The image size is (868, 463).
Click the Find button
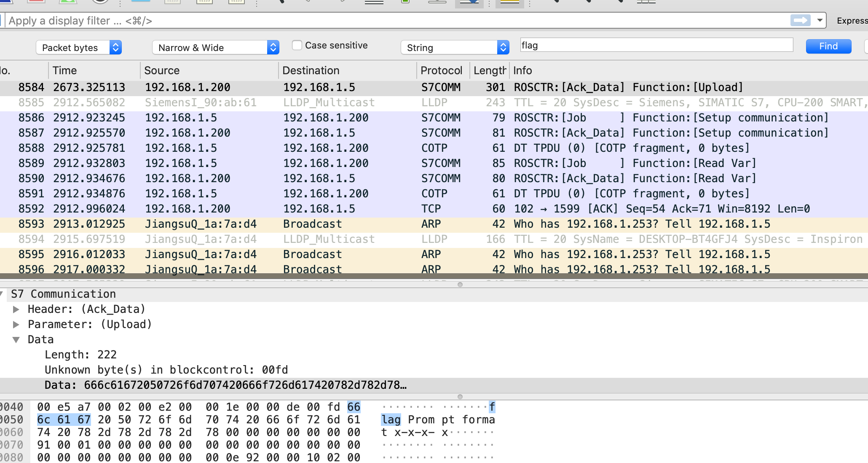coord(828,46)
